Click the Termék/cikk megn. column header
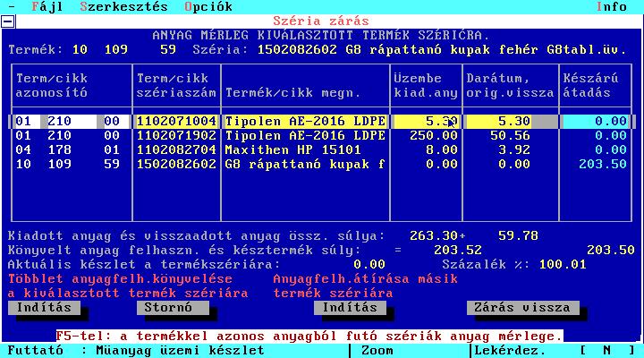 292,93
